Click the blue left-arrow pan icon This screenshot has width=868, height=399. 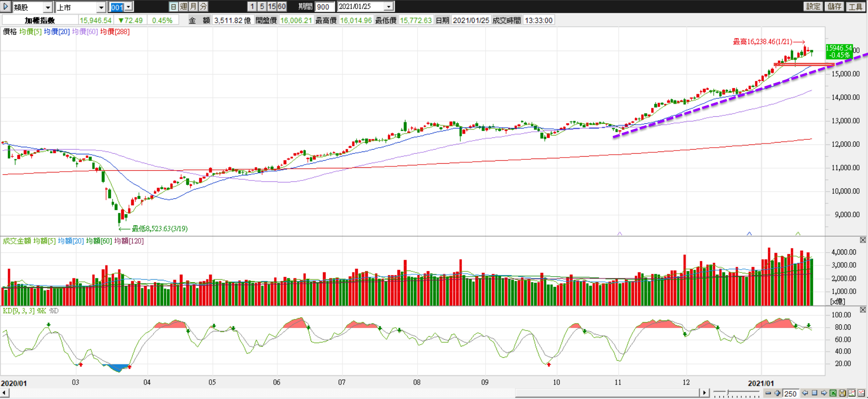[x=805, y=393]
